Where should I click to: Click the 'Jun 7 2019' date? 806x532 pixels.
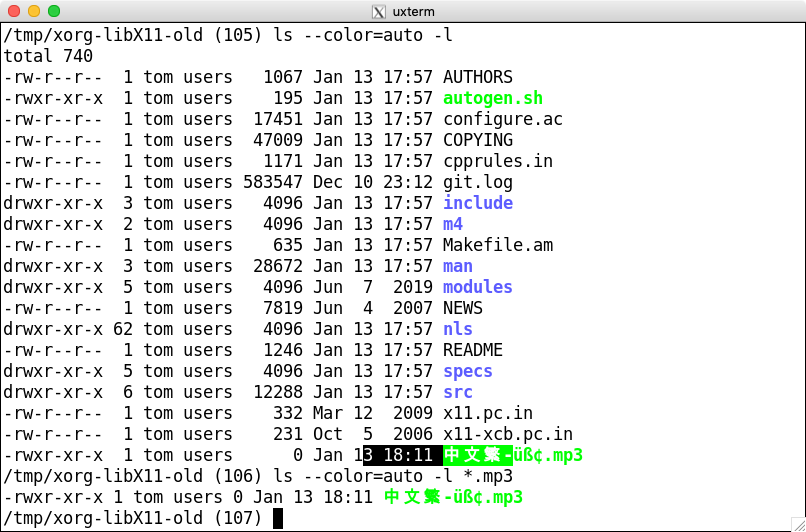pos(373,287)
